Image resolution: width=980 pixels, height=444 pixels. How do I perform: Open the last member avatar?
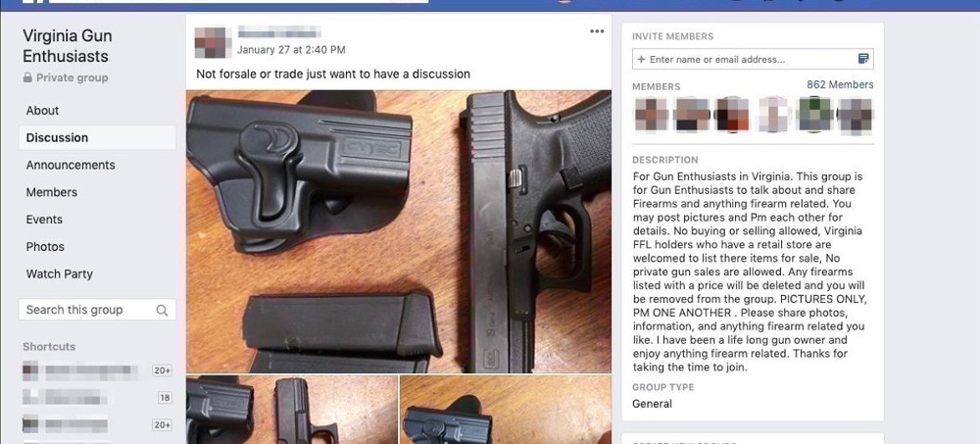pos(855,115)
